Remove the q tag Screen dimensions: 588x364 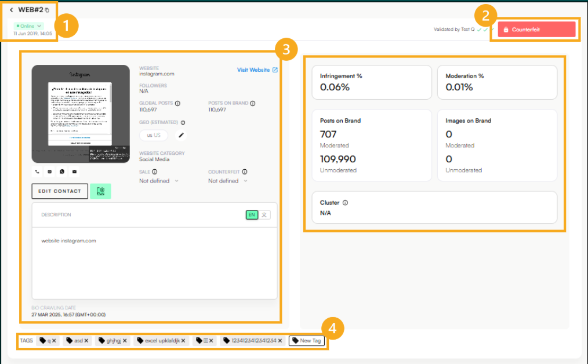[54, 341]
